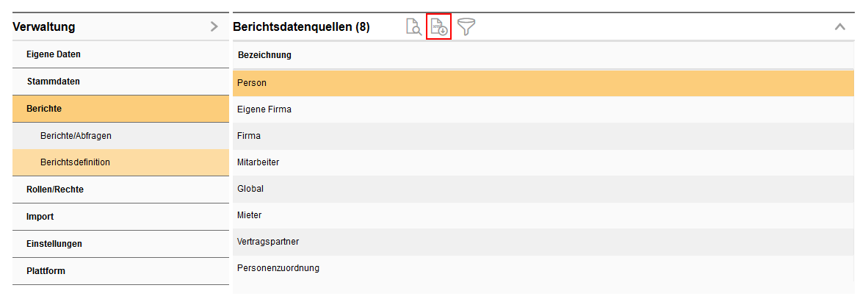Select the Berichte menu section
This screenshot has width=868, height=299.
(x=44, y=109)
